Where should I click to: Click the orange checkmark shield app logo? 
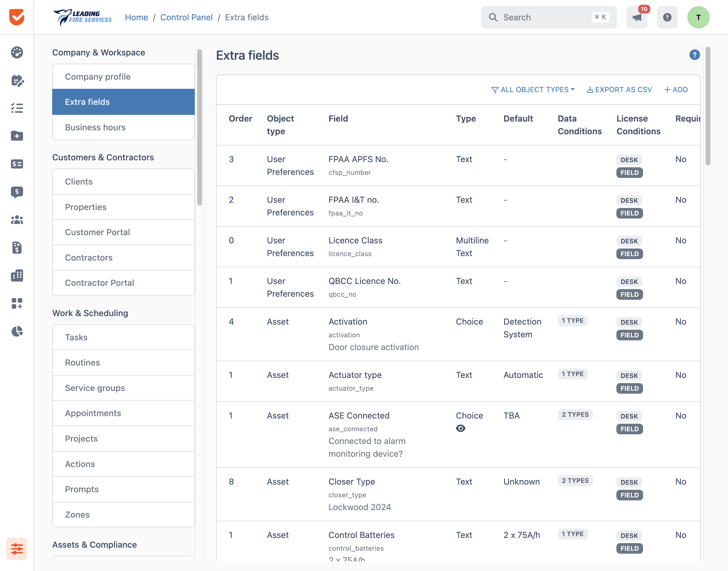(17, 17)
